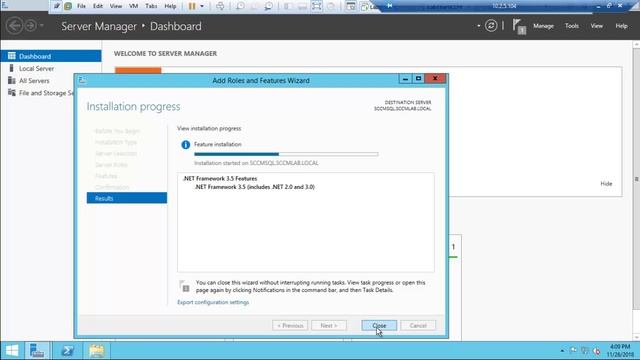This screenshot has width=640, height=360.
Task: Click the pin icon on the remote connection bar
Action: tap(389, 6)
